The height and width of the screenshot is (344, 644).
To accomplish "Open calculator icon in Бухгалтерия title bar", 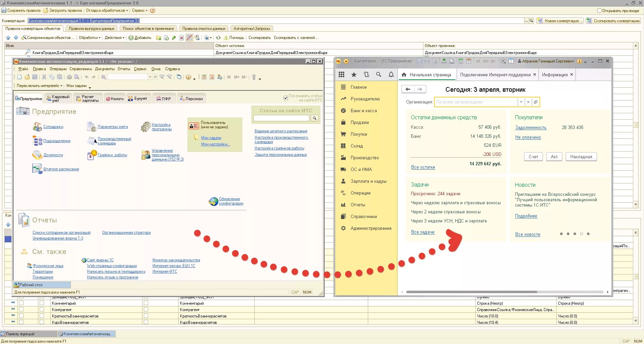I will coord(461,61).
